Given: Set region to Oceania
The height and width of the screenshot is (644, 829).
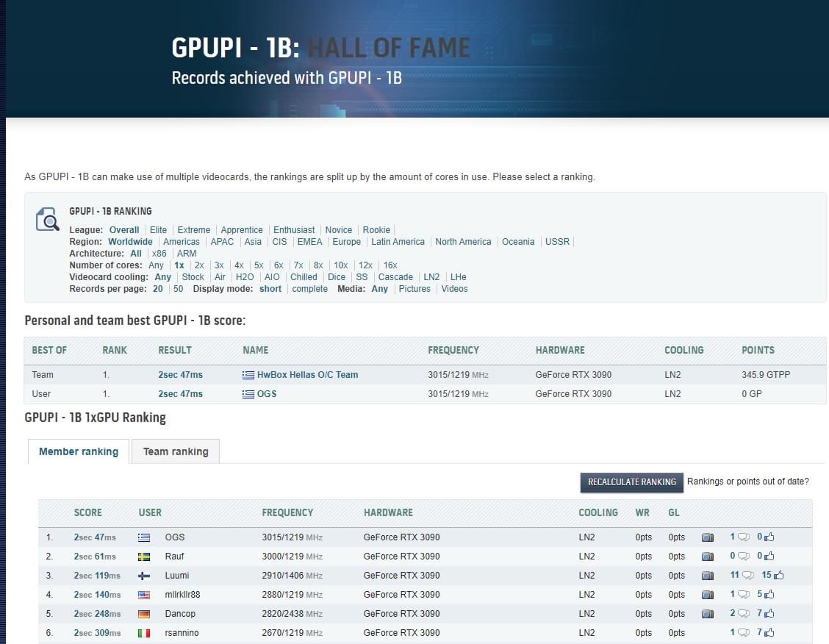Looking at the screenshot, I should (x=518, y=242).
